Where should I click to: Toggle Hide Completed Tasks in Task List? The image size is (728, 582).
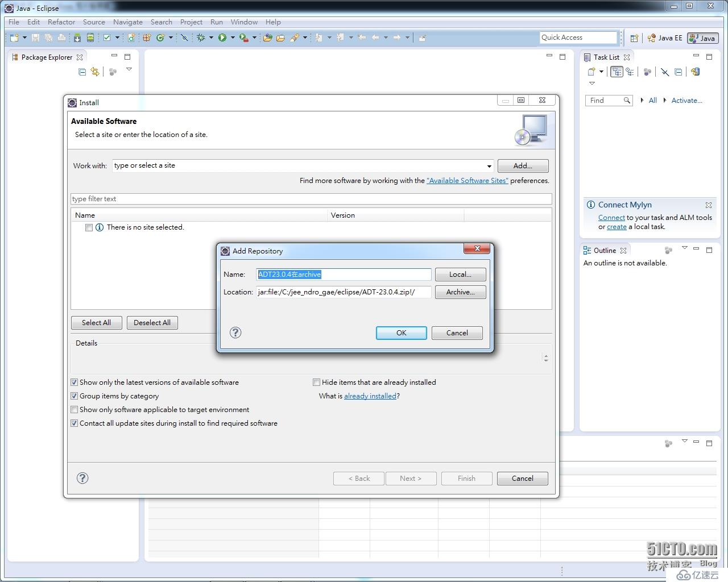(x=664, y=72)
